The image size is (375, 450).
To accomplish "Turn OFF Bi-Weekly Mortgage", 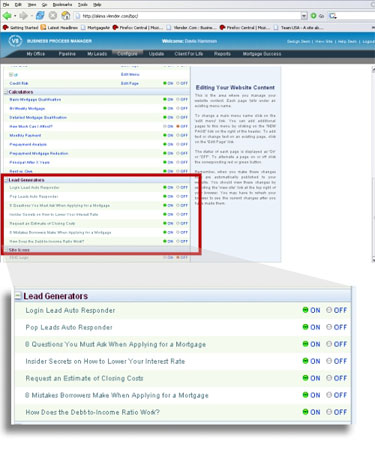I will (178, 109).
